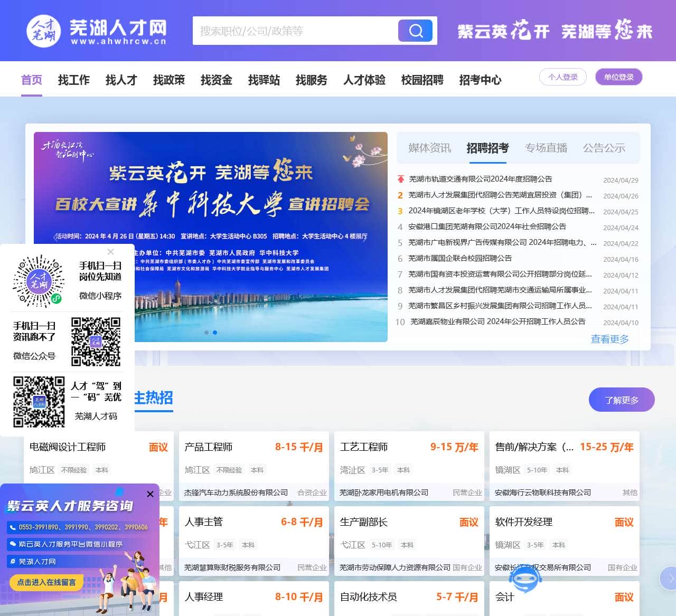
Task: Click the magnifier search button
Action: click(x=415, y=31)
